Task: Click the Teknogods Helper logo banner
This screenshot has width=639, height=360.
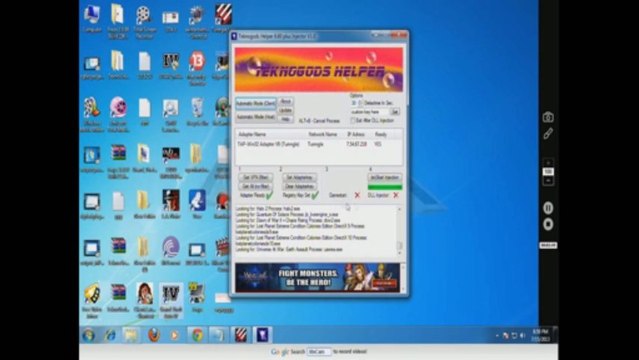Action: [319, 69]
